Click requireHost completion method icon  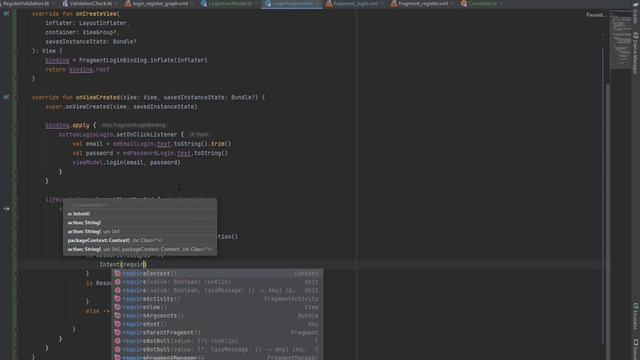pos(118,324)
